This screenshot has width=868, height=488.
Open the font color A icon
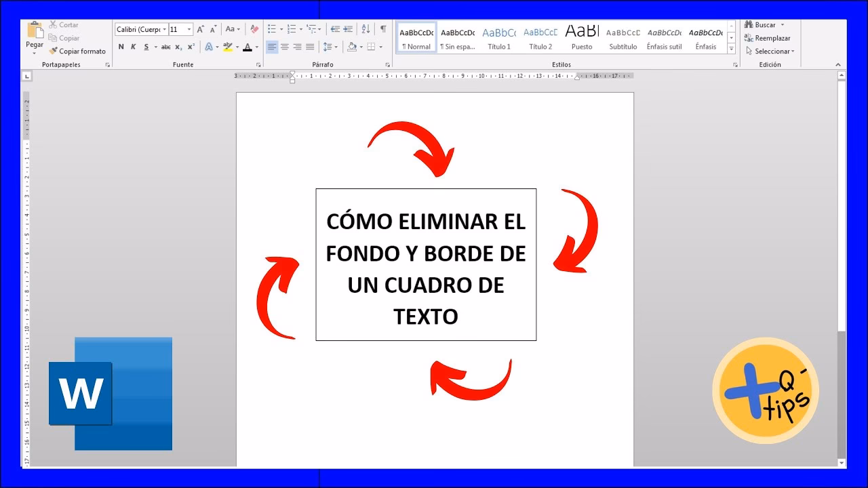(x=249, y=47)
